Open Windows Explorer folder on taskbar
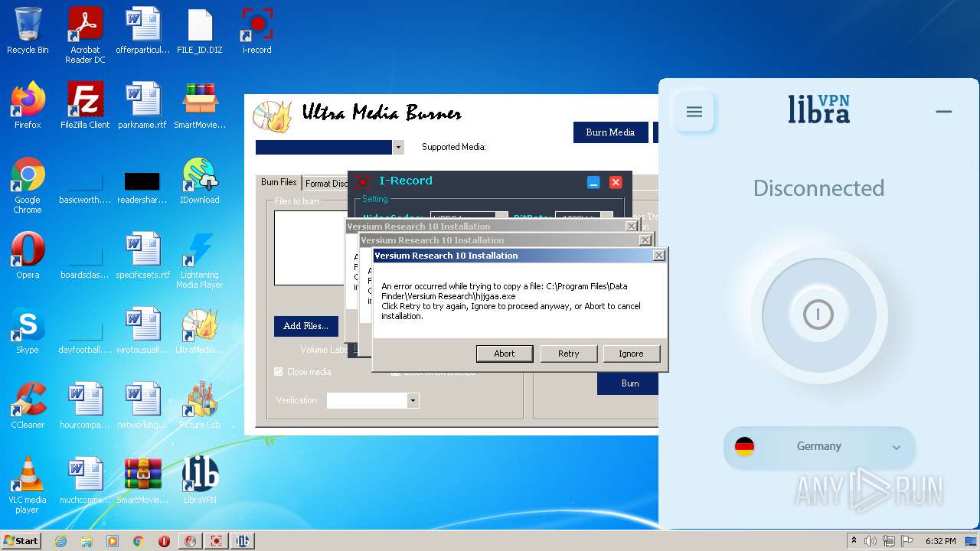Screen dimensions: 980x551 tap(87, 541)
